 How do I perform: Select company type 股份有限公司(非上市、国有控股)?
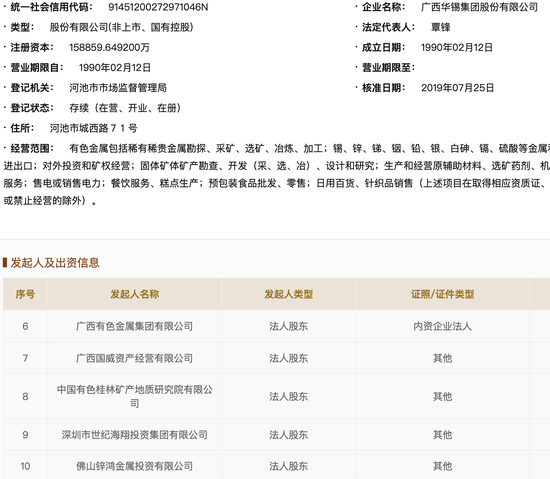click(122, 27)
